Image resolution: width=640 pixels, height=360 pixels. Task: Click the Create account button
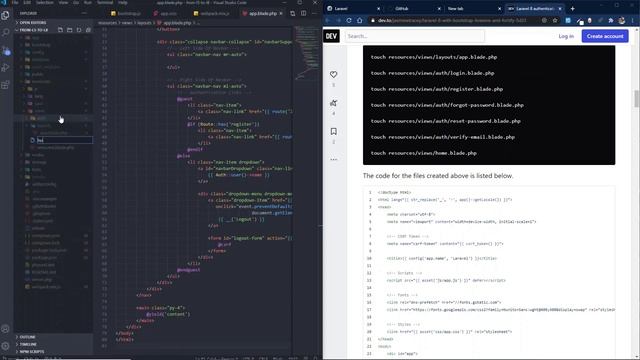pos(605,36)
